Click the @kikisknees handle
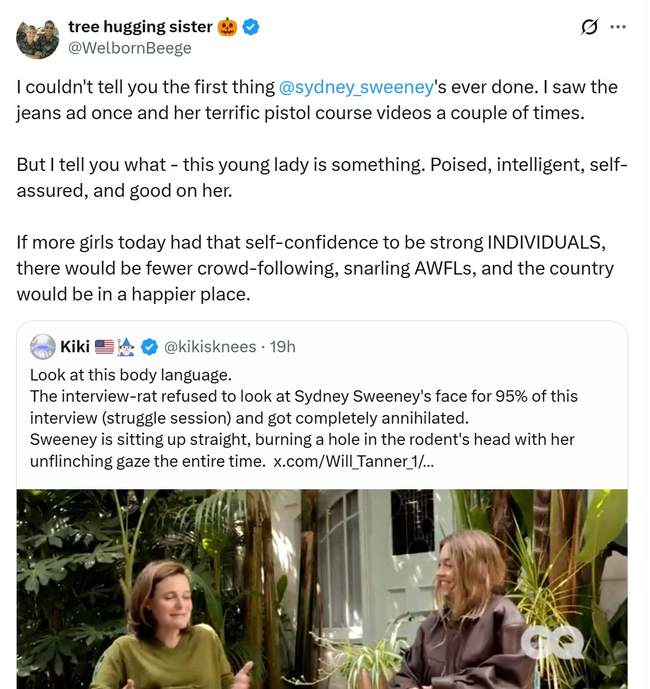 [x=209, y=347]
